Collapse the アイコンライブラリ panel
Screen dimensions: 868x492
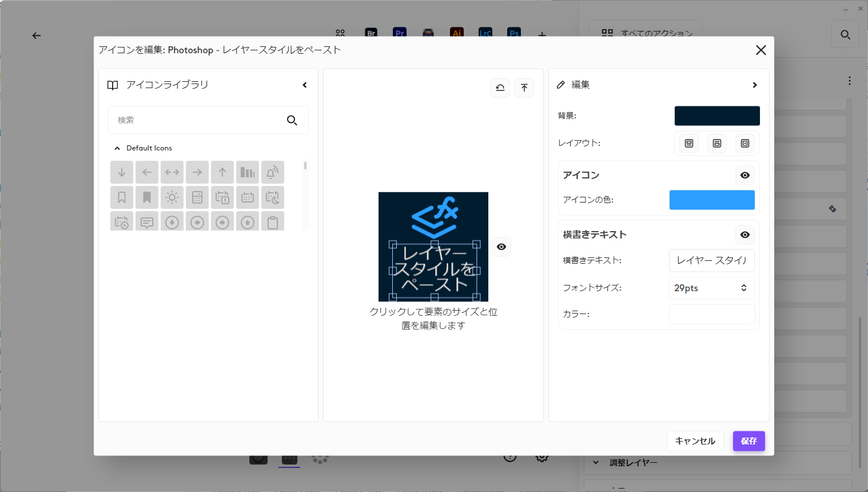pyautogui.click(x=305, y=85)
